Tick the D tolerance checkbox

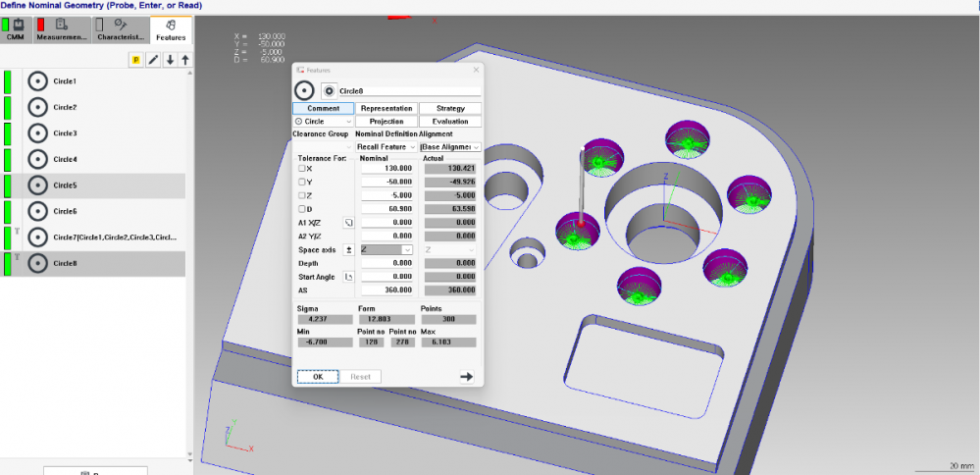(303, 209)
